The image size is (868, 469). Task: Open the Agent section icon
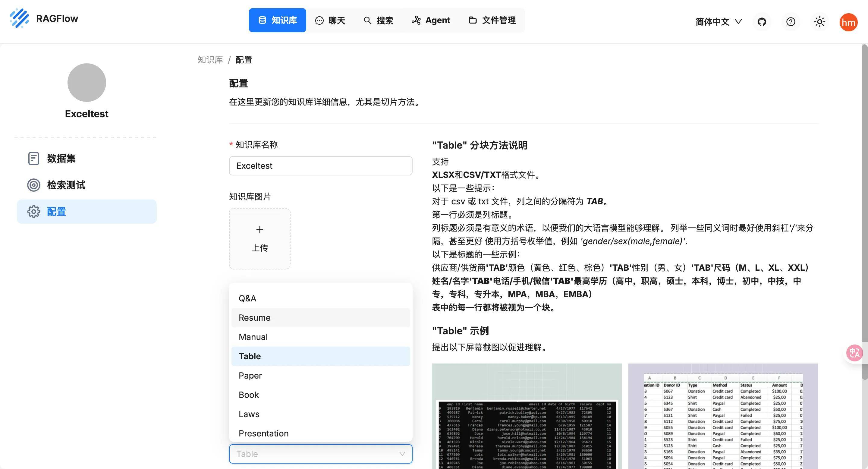(416, 20)
